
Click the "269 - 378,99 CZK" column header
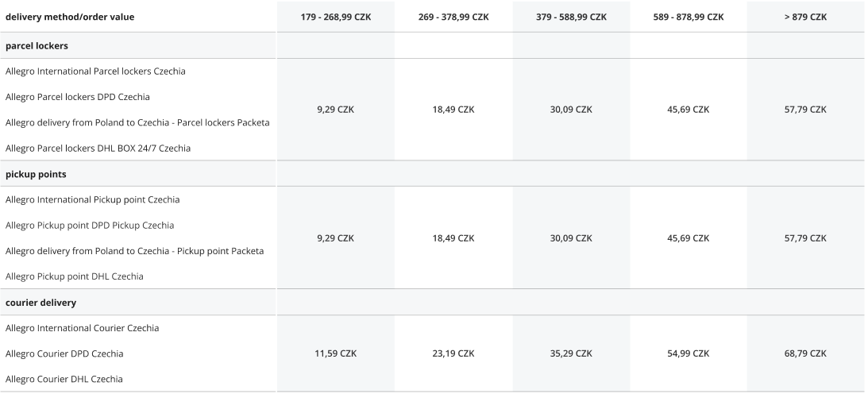[453, 17]
